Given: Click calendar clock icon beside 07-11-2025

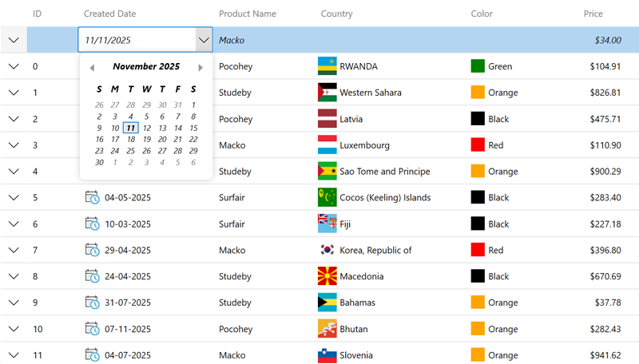Looking at the screenshot, I should pos(92,329).
